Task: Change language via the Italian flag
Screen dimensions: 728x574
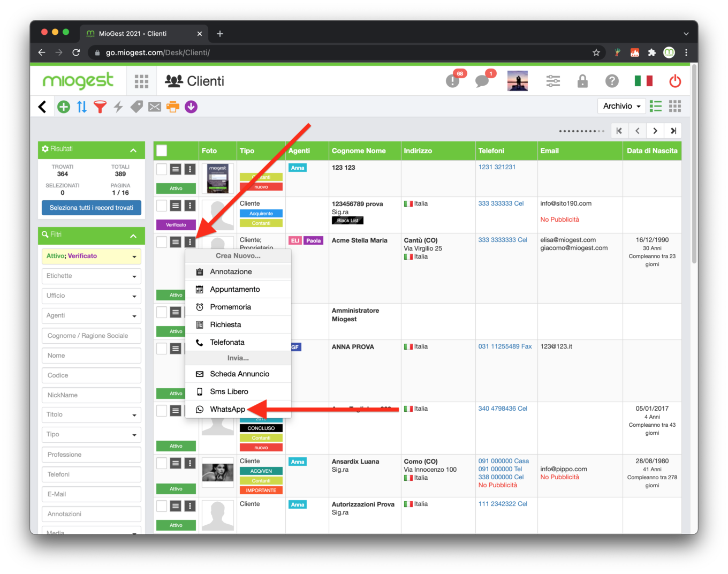Action: point(643,81)
